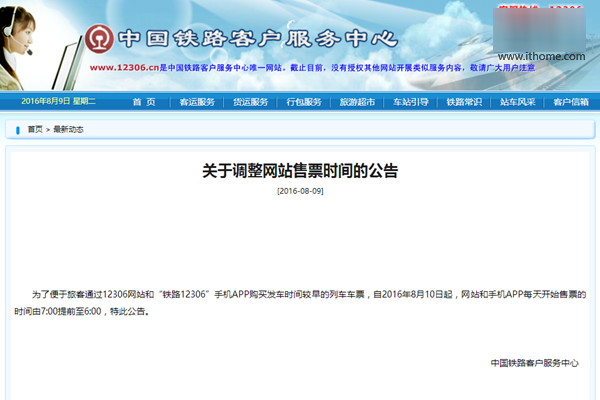Click the 中国铁路客户服务中心 header title

258,39
